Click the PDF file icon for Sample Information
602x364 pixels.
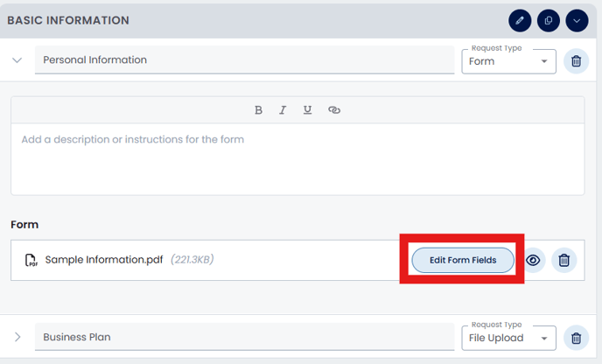click(31, 260)
